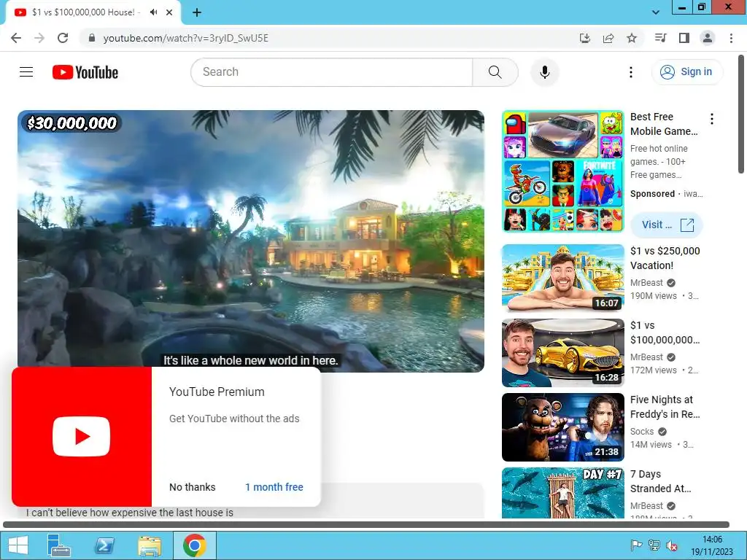Expand the tab search chevron

(x=656, y=12)
